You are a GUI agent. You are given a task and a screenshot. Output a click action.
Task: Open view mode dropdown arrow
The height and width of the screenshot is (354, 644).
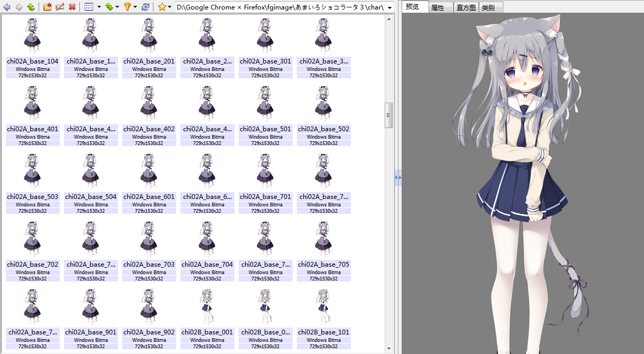coord(99,7)
